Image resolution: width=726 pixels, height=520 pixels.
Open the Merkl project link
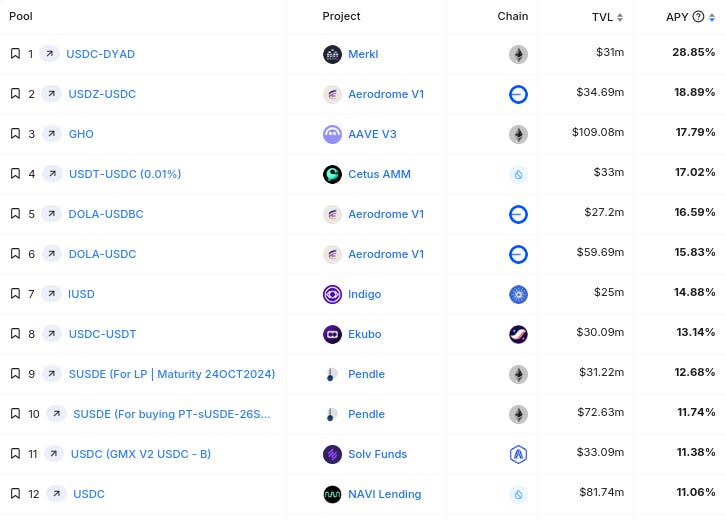tap(363, 54)
